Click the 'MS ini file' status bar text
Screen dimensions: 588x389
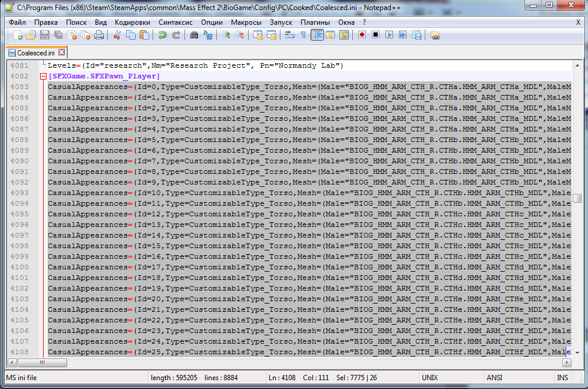point(21,378)
